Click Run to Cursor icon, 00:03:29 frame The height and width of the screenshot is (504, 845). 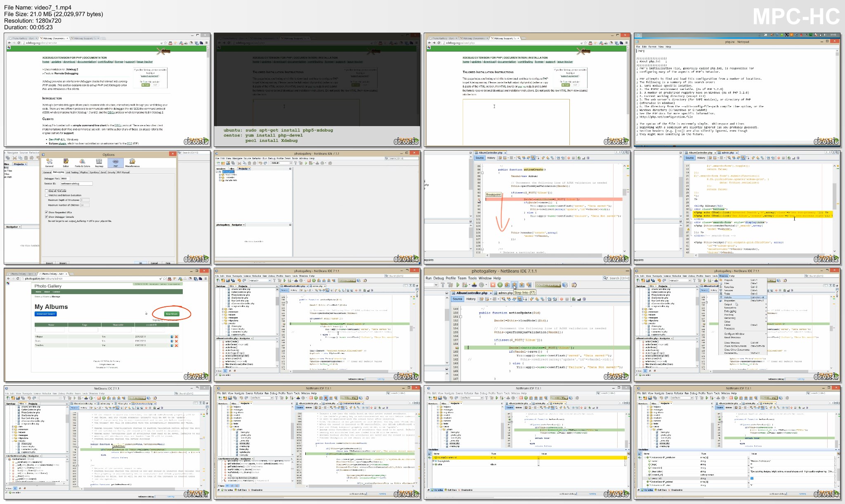(x=529, y=285)
